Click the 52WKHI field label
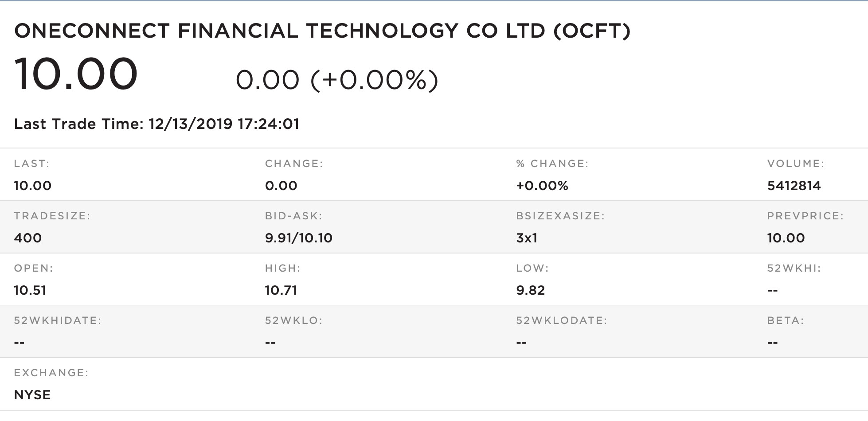 pyautogui.click(x=794, y=269)
